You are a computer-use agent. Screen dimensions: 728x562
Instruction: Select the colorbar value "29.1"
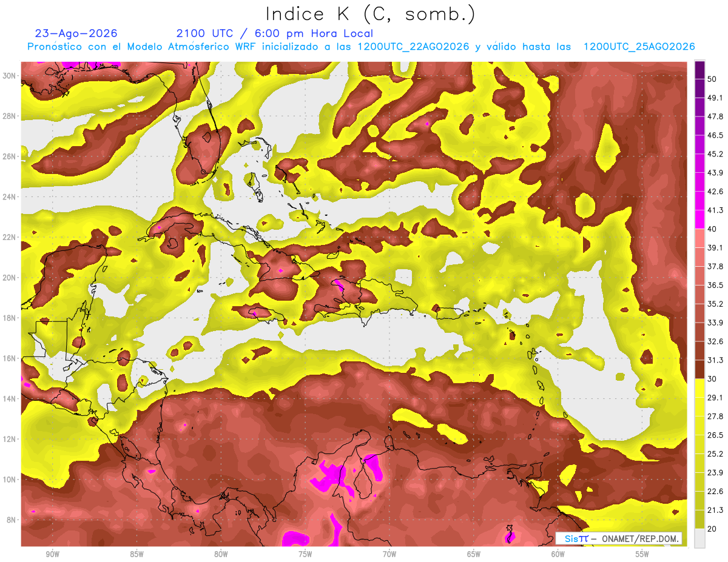(715, 398)
